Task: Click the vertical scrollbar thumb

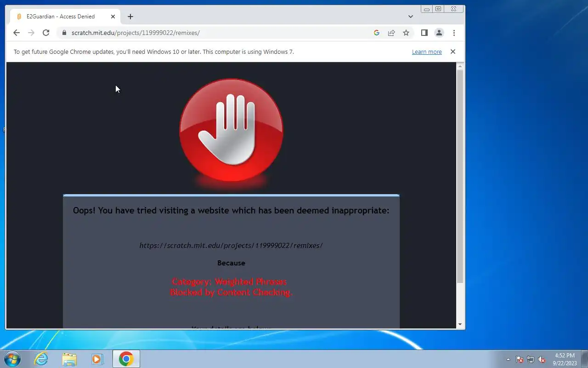Action: [x=460, y=177]
